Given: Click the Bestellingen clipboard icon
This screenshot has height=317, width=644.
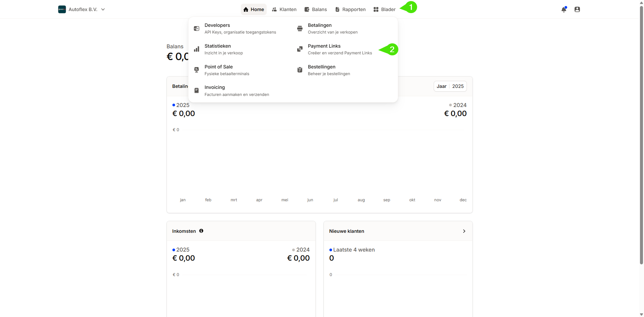Looking at the screenshot, I should tap(300, 70).
